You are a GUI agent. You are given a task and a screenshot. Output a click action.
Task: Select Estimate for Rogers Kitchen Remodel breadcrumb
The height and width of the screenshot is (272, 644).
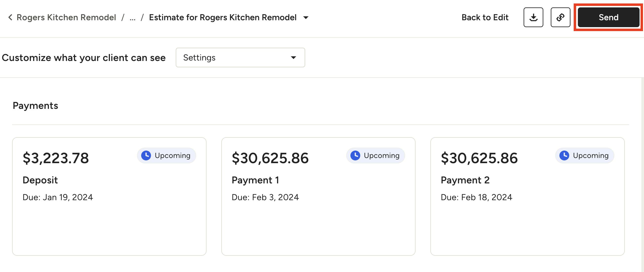click(x=223, y=17)
